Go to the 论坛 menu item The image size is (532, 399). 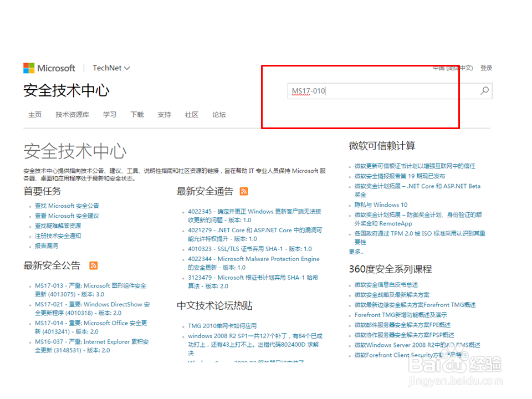[219, 115]
